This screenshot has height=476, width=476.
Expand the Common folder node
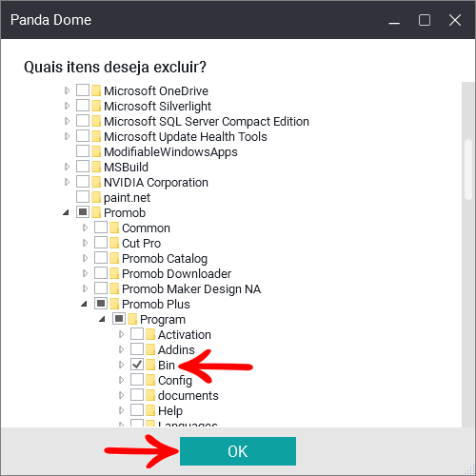(85, 228)
